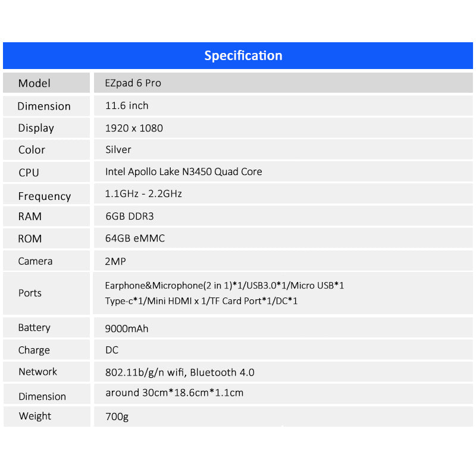476x476 pixels.
Task: Click the EZpad 6 Pro model value
Action: pyautogui.click(x=133, y=83)
